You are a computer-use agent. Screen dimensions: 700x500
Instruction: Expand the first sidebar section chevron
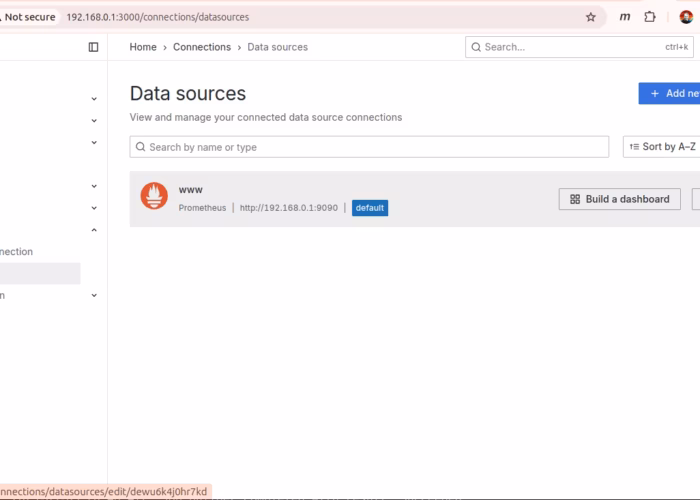click(94, 98)
